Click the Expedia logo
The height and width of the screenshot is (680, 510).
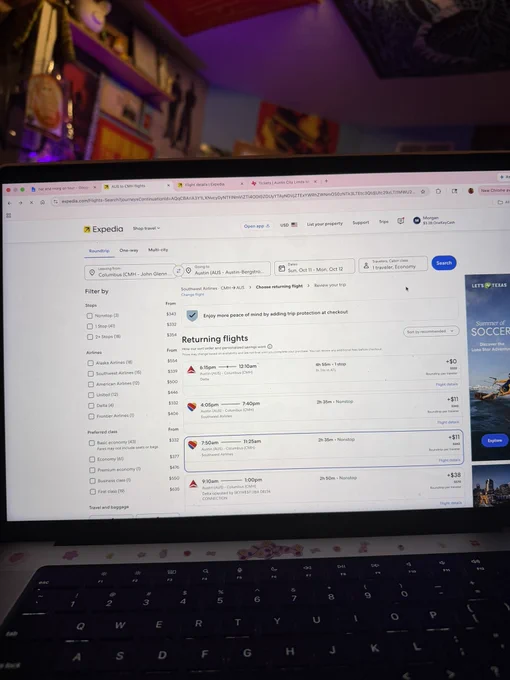tap(103, 229)
